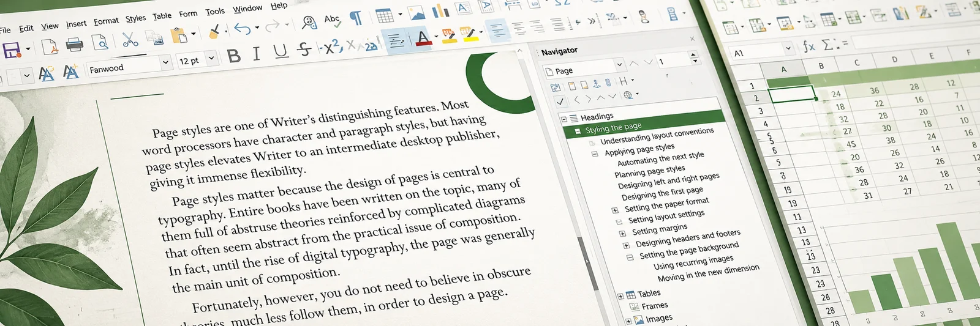Image resolution: width=980 pixels, height=326 pixels.
Task: Collapse Applying page styles heading
Action: click(x=594, y=154)
